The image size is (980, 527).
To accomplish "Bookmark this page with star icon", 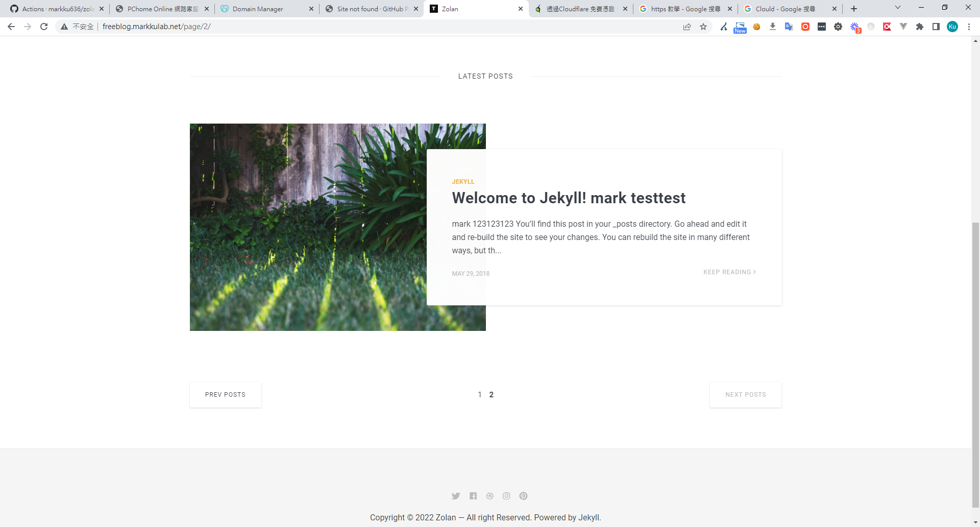I will [703, 27].
